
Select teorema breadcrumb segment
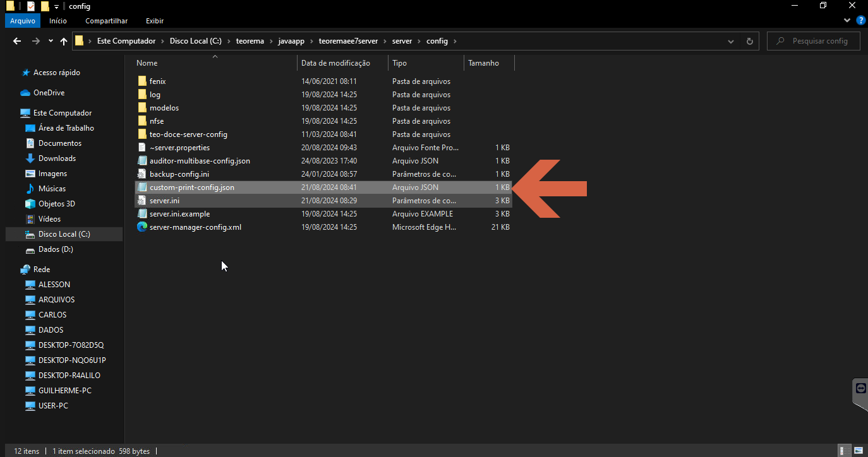(250, 41)
